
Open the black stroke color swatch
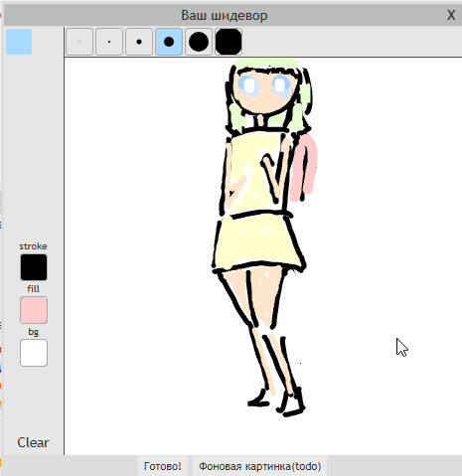click(34, 267)
